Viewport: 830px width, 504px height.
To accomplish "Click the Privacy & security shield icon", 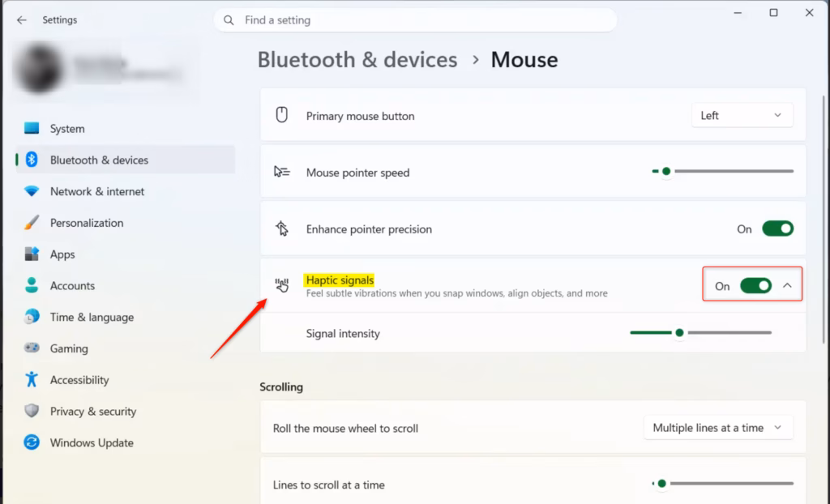I will tap(32, 411).
